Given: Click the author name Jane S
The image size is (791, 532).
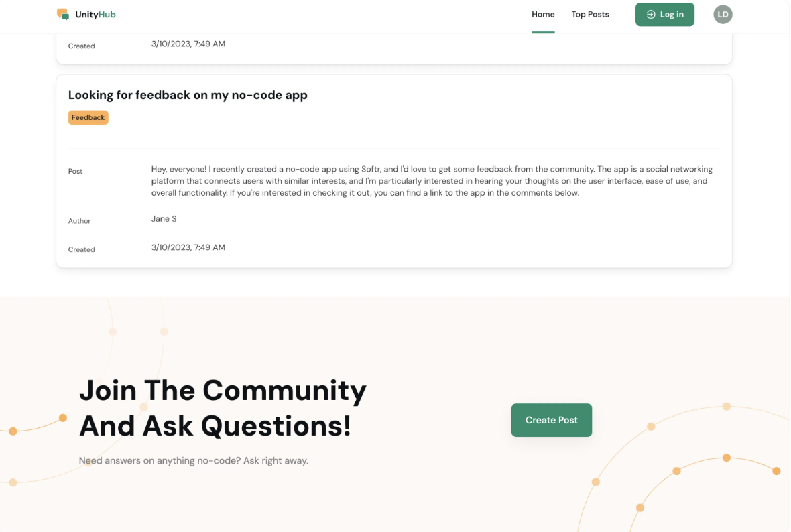Looking at the screenshot, I should [x=164, y=218].
